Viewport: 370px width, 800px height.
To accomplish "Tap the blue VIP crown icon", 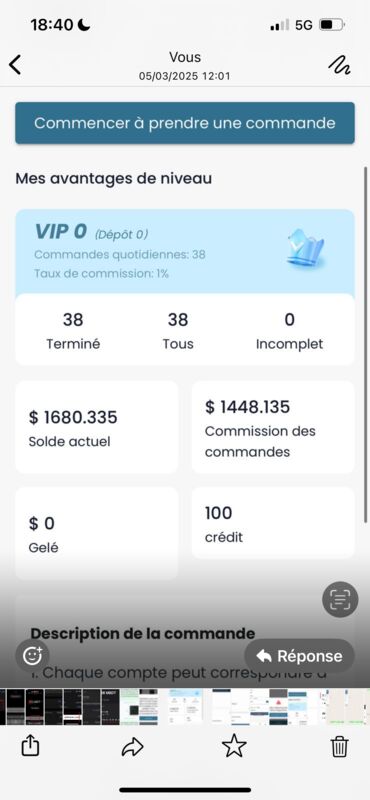I will click(x=305, y=248).
